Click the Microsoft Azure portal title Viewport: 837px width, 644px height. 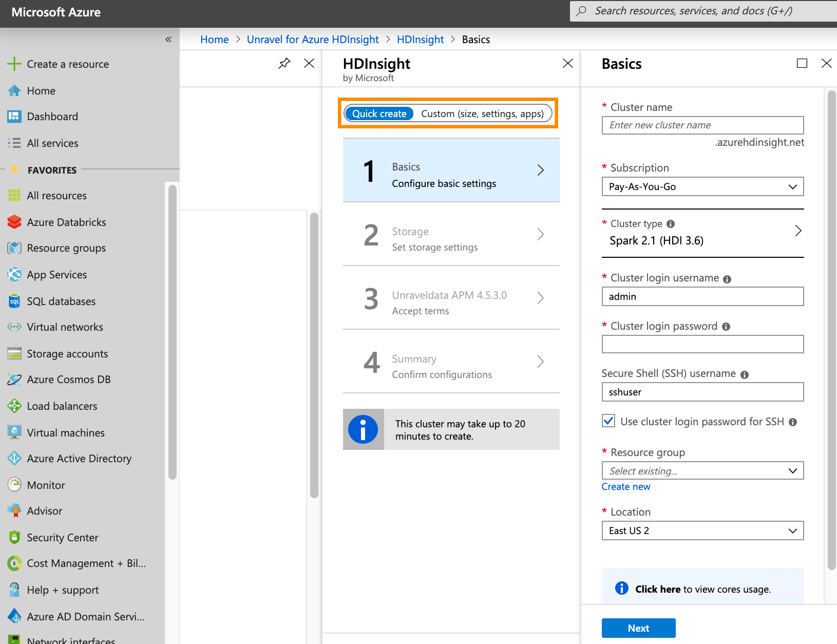click(x=56, y=12)
